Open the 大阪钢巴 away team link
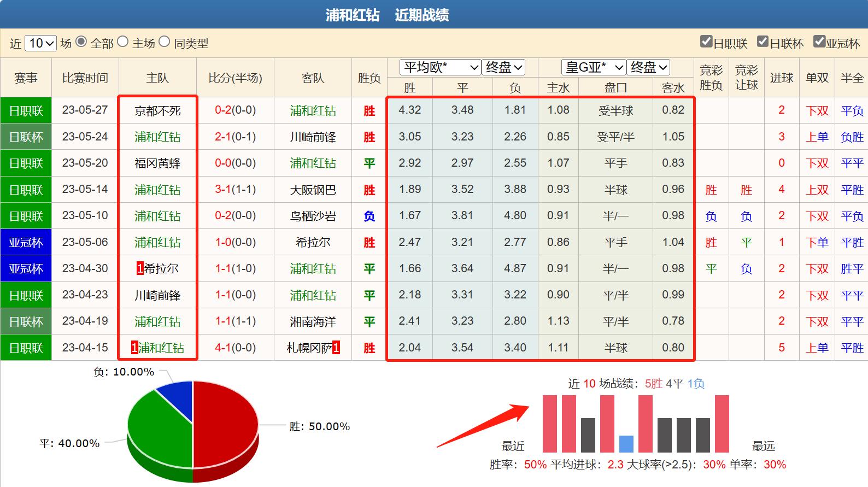 pyautogui.click(x=313, y=190)
